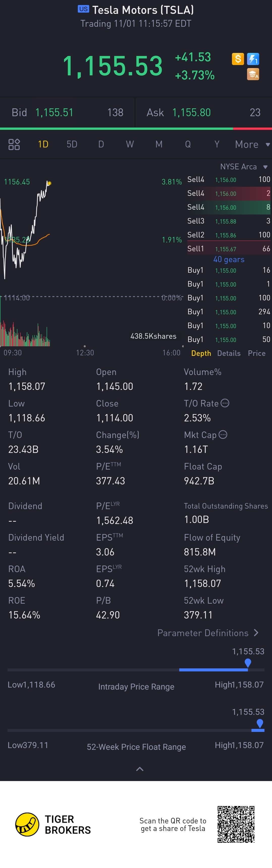
Task: Tap the +3.73% change figure
Action: coord(195,75)
